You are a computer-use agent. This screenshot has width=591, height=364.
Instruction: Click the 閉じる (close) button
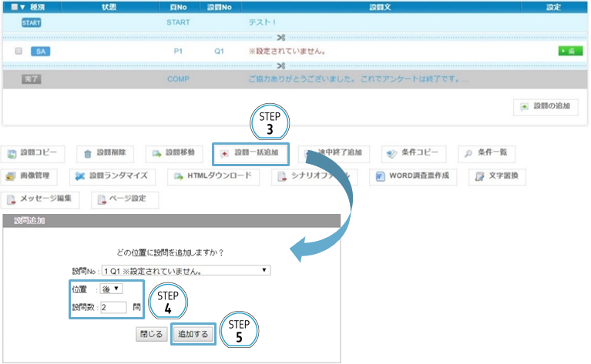(151, 335)
